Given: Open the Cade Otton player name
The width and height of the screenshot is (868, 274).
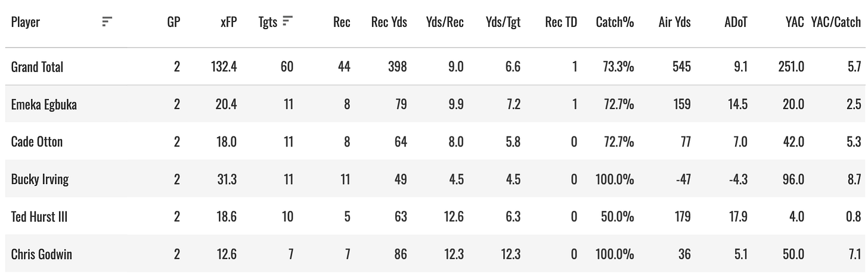Looking at the screenshot, I should click(x=37, y=142).
